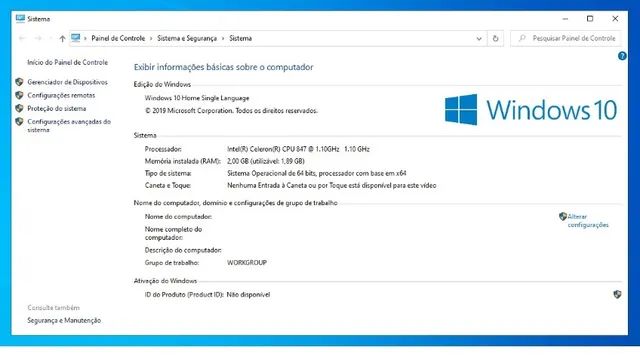640x362 pixels.
Task: Click the shield icon beside Configurações remotas
Action: click(19, 95)
